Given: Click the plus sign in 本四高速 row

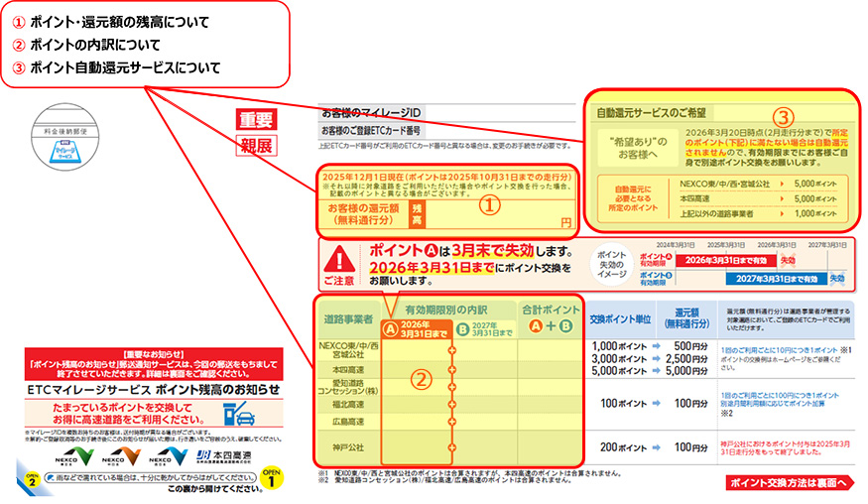Looking at the screenshot, I should tap(451, 369).
